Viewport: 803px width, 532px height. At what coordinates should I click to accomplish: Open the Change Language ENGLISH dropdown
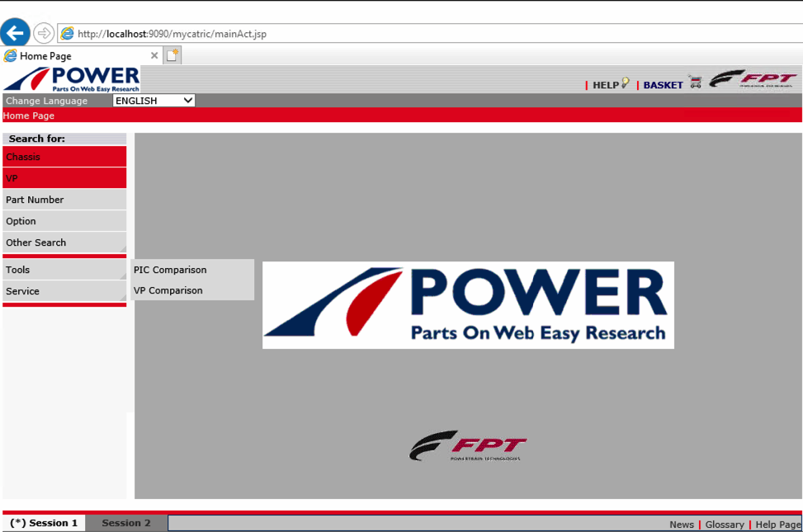154,101
